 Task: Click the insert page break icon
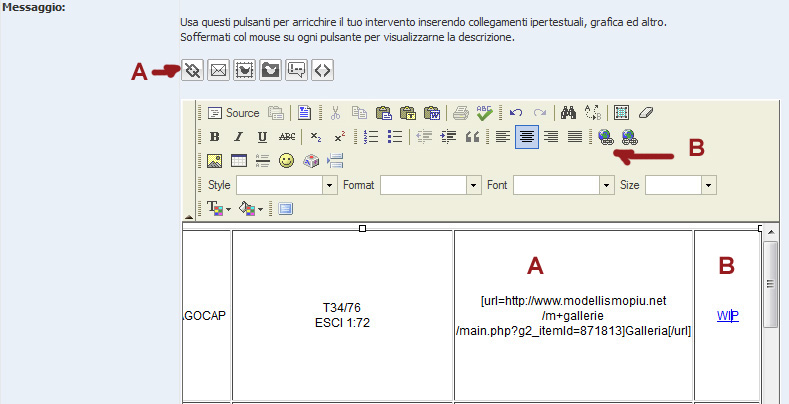335,161
